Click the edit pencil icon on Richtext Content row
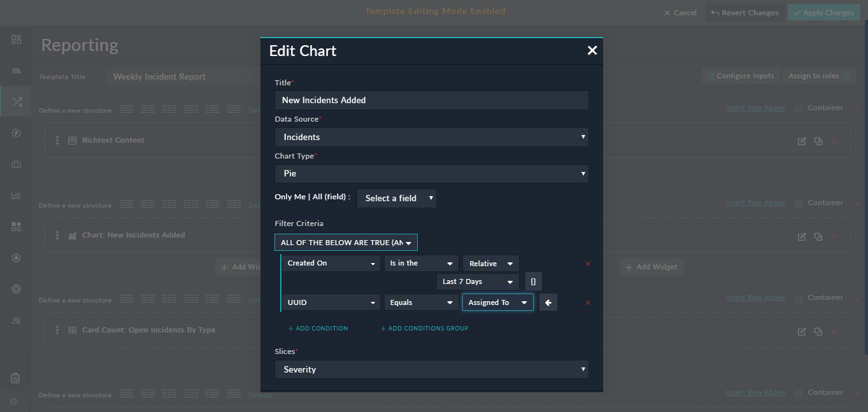The image size is (868, 412). coord(802,141)
